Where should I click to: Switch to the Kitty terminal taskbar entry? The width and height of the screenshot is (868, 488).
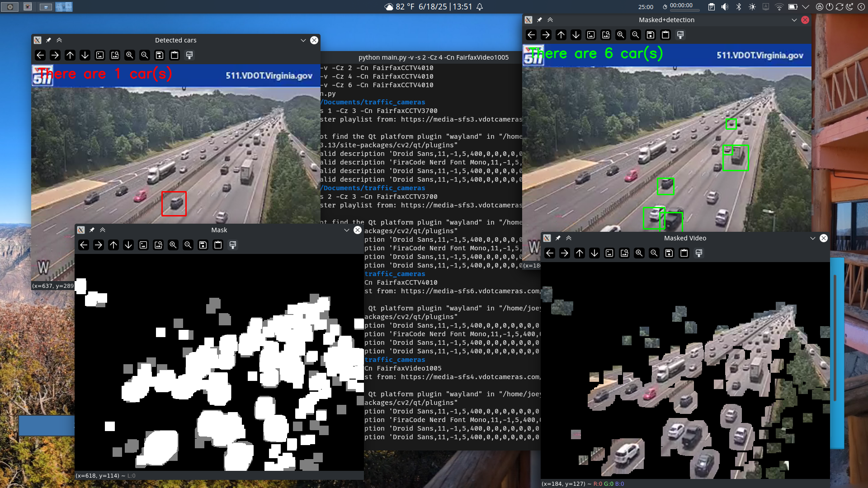tap(28, 7)
